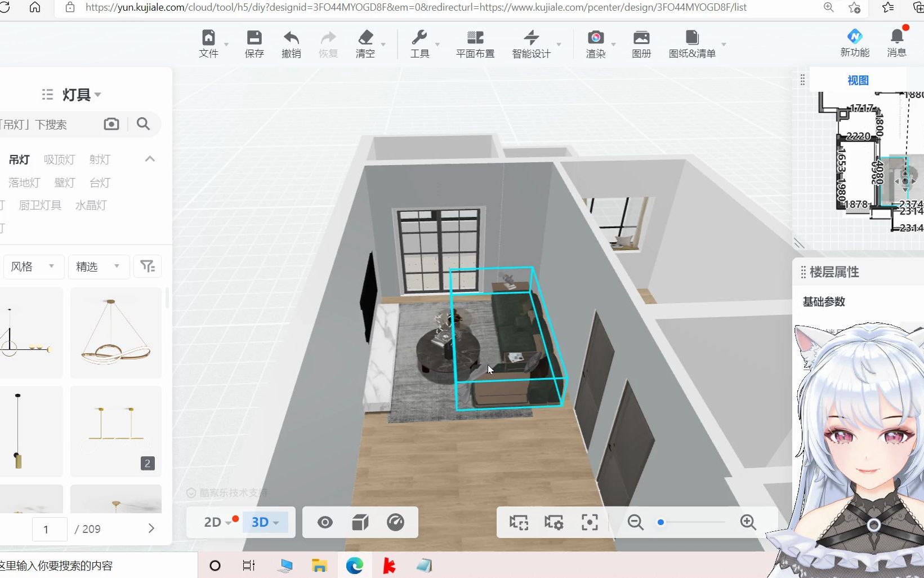Open 智能设计 smart design
This screenshot has height=578, width=924.
(531, 45)
